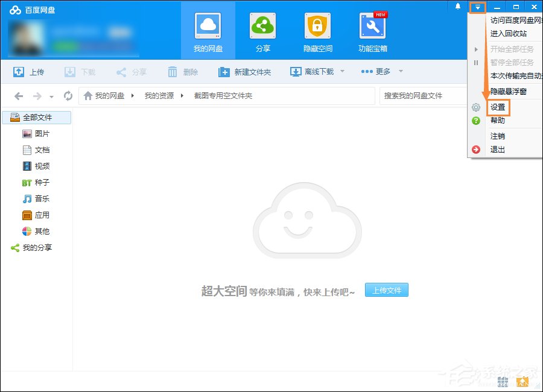Toggle 隐藏悬浮窗 to hide the floating window
This screenshot has width=543, height=392.
coord(509,91)
